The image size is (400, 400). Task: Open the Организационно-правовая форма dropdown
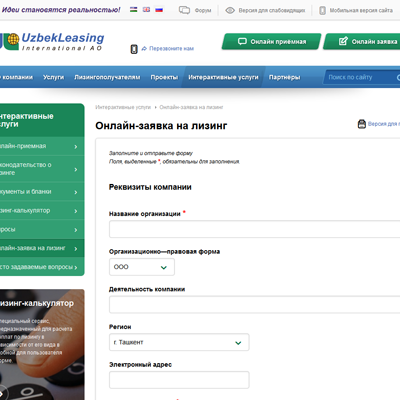pos(142,267)
